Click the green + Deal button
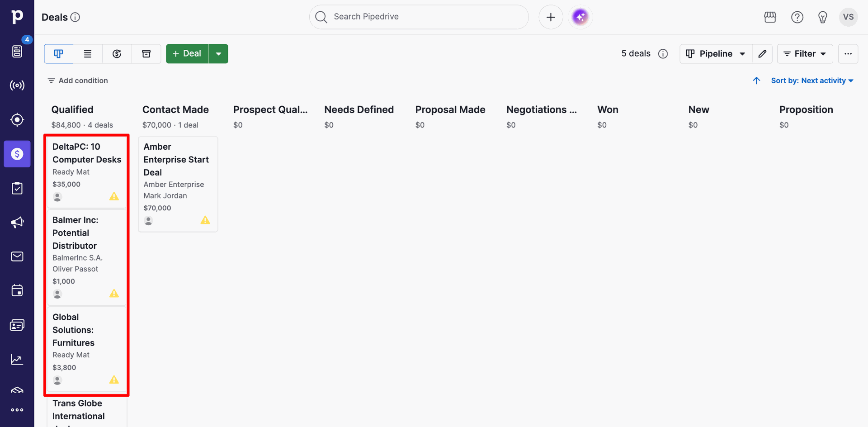Viewport: 868px width, 427px height. click(187, 54)
